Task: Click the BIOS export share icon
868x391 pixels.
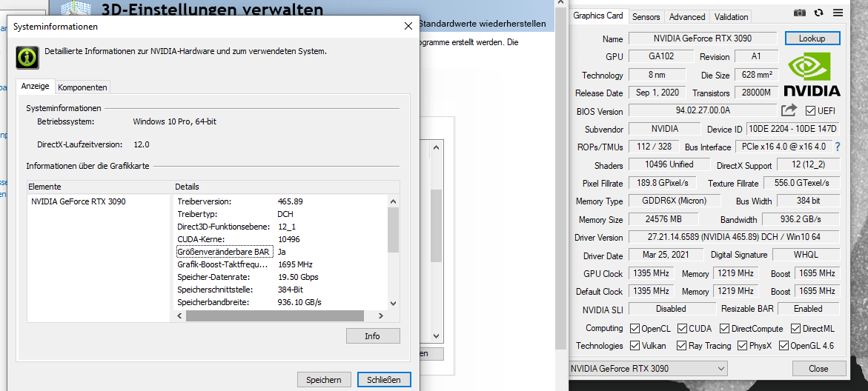Action: (x=789, y=110)
